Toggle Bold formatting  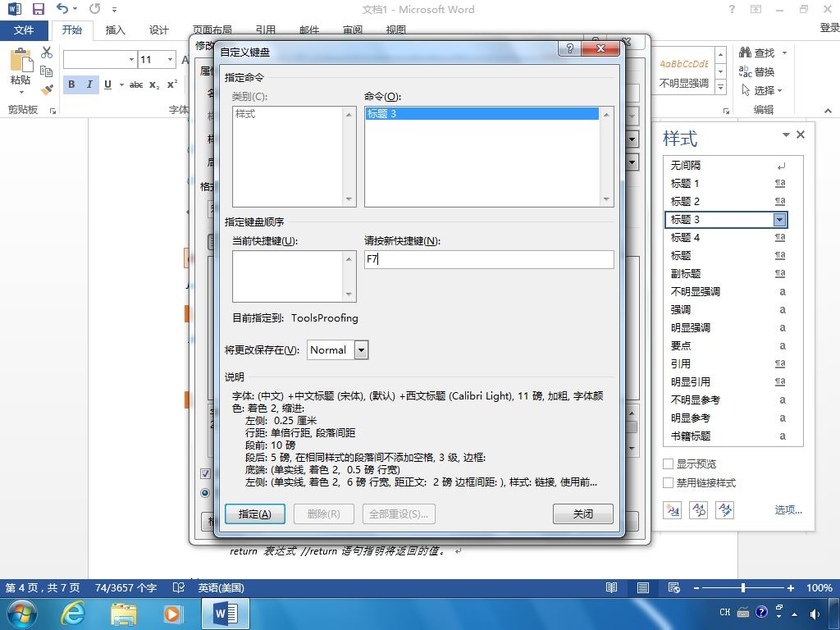(72, 84)
